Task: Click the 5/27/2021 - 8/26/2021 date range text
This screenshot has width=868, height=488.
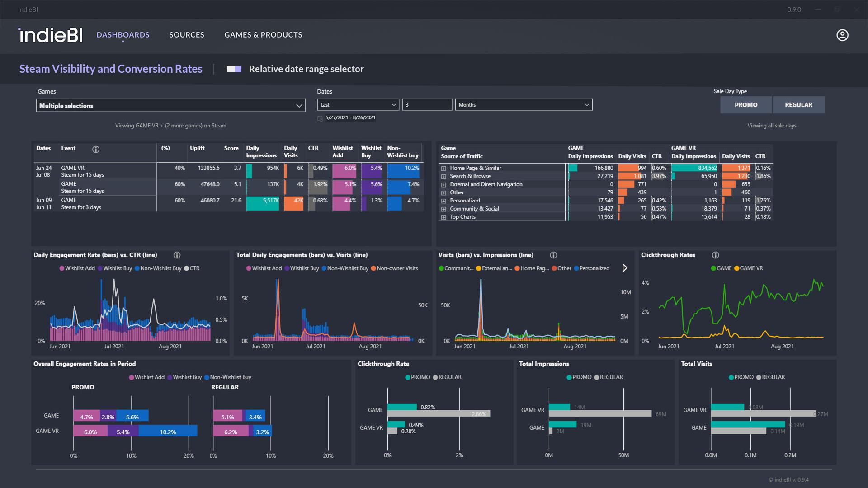Action: (x=350, y=117)
